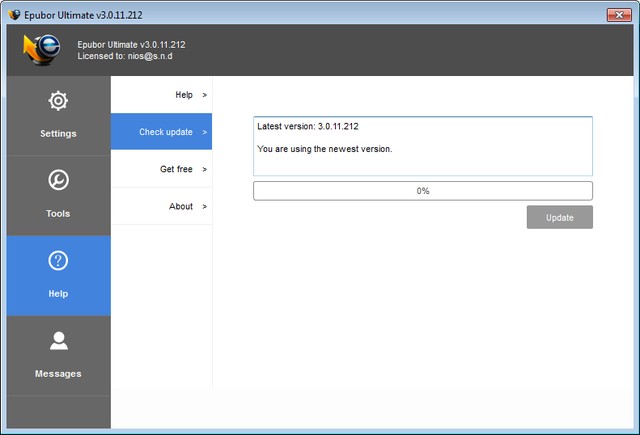Show the About page
The image size is (640, 435).
click(x=180, y=206)
